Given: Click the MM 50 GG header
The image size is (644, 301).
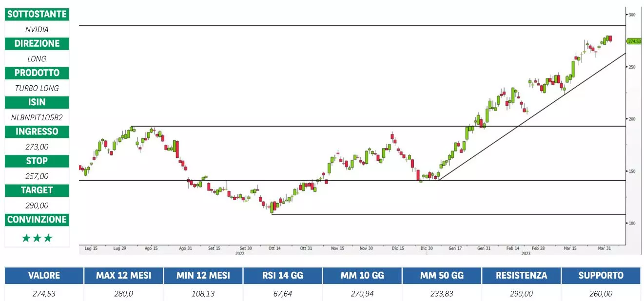Looking at the screenshot, I should (x=442, y=275).
